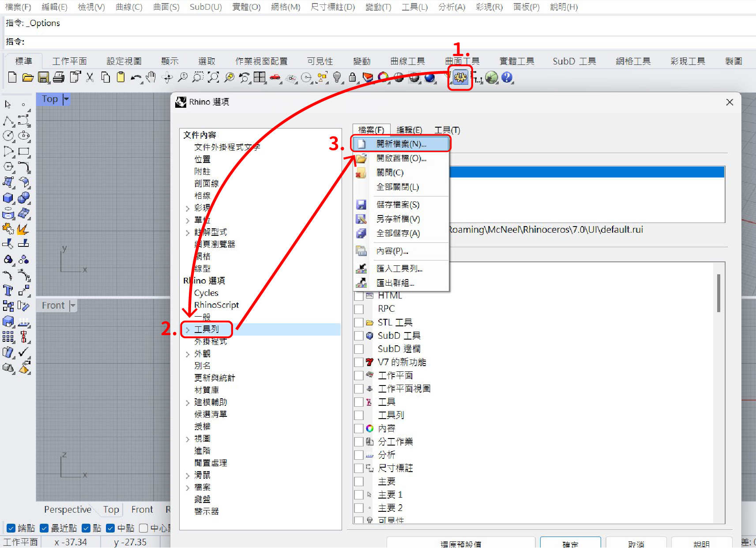Select the Circle tool in left sidebar
756x548 pixels.
click(x=8, y=136)
